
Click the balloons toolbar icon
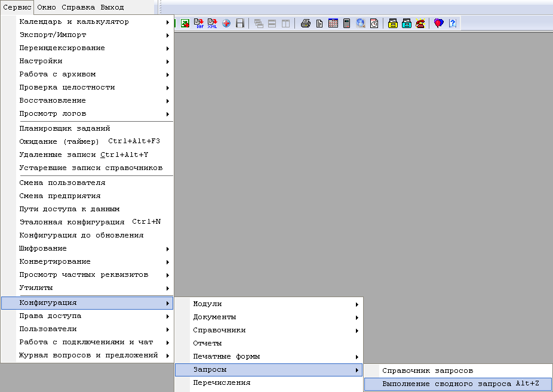point(439,24)
